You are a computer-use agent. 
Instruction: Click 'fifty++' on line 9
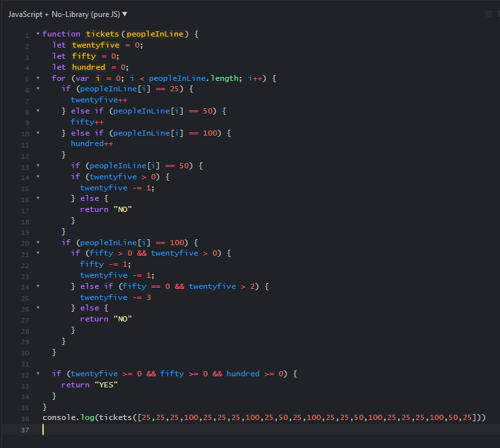[87, 122]
